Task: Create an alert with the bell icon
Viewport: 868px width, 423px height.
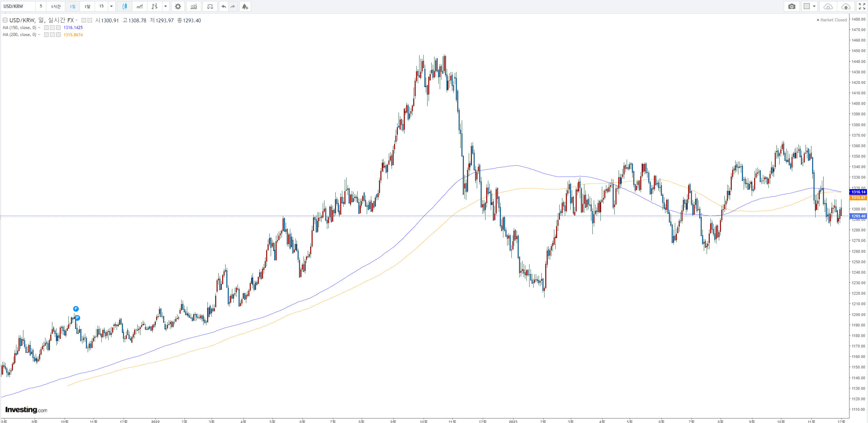Action: click(x=245, y=6)
